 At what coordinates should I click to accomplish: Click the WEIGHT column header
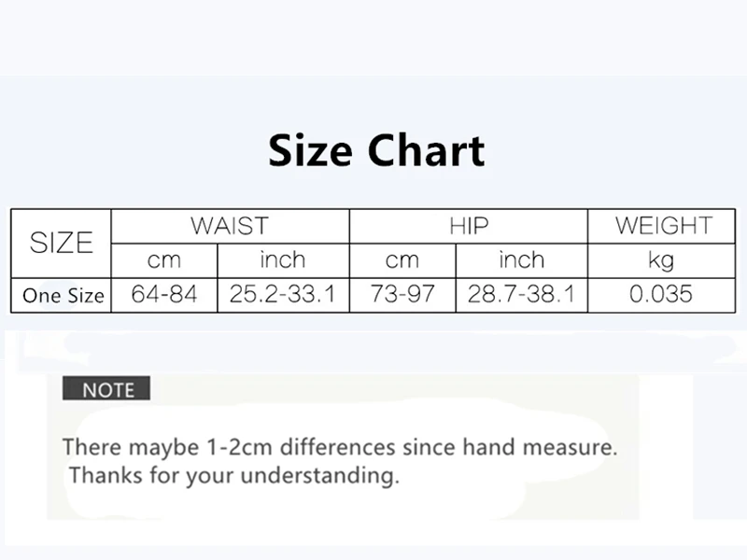pyautogui.click(x=662, y=226)
